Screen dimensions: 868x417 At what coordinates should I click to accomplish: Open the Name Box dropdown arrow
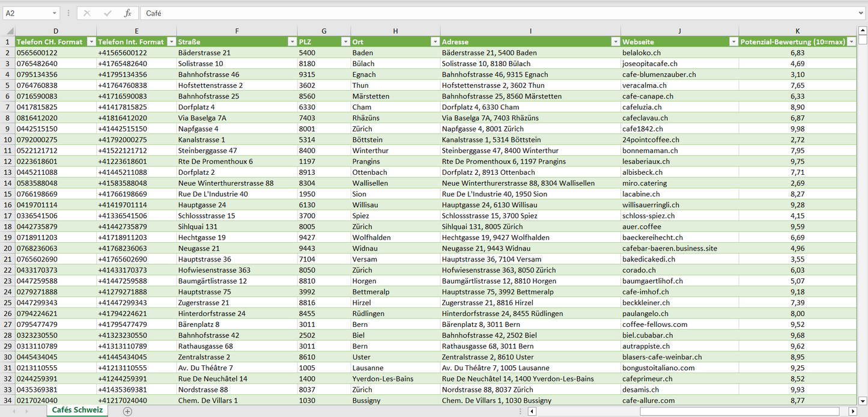(54, 13)
